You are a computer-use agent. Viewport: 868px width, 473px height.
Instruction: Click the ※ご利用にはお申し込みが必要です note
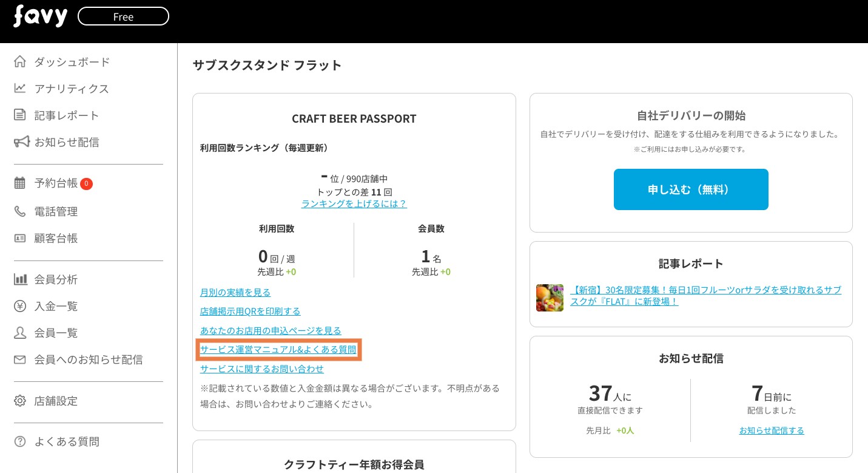[x=691, y=149]
